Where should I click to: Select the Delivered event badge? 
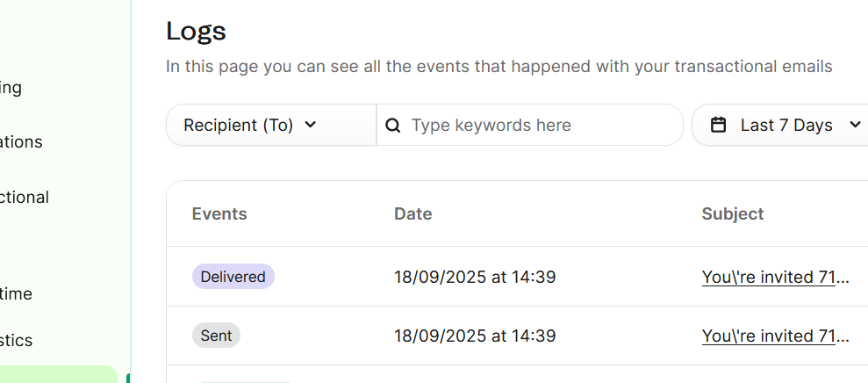(233, 277)
